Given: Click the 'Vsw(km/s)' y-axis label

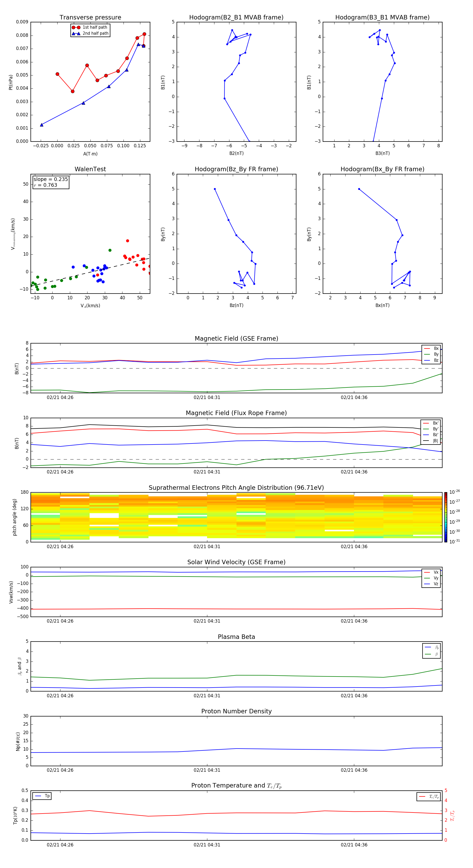Looking at the screenshot, I should [x=11, y=592].
